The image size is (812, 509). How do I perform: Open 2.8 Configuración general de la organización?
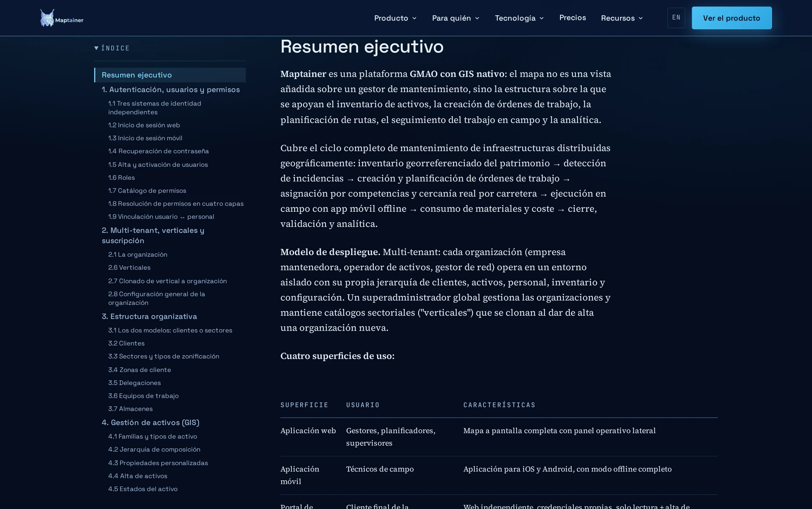click(157, 298)
